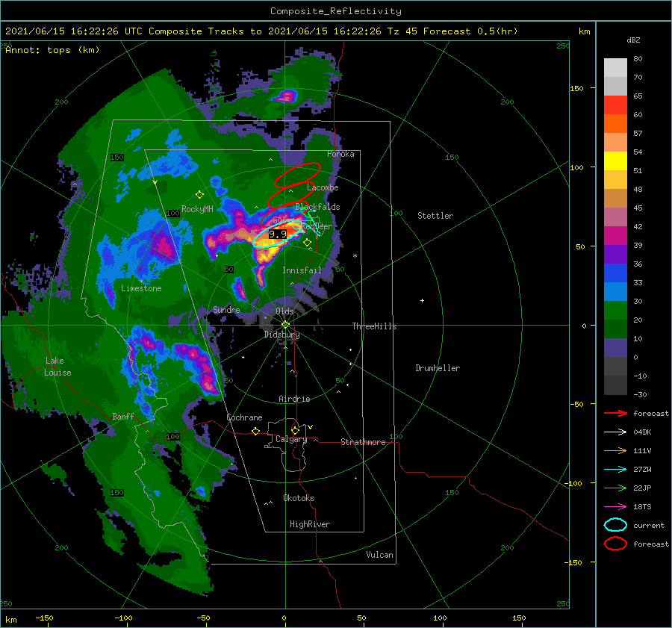Screen dimensions: 672x628
Task: Click the cyan current ellipse legend icon
Action: click(x=615, y=525)
